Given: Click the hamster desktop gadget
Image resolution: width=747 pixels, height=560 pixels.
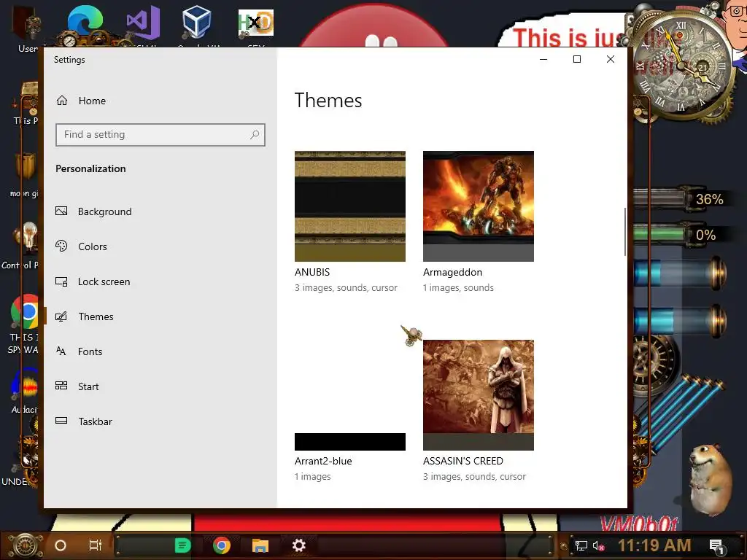Looking at the screenshot, I should point(710,480).
